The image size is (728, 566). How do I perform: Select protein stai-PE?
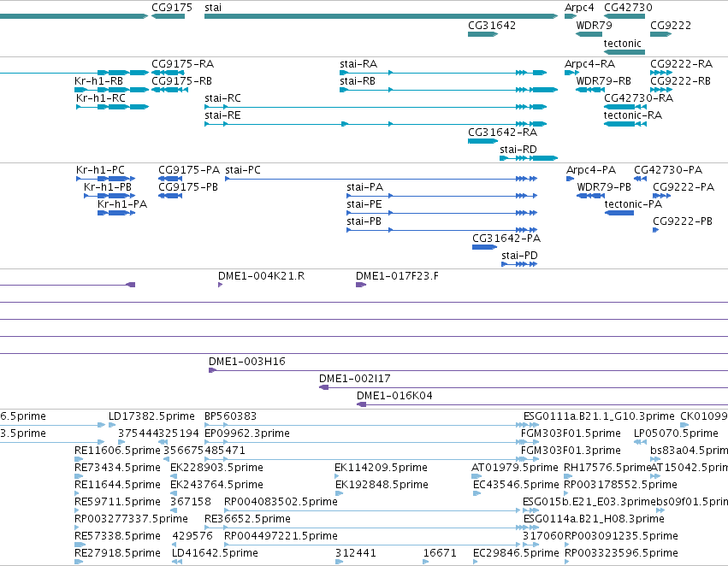pos(442,213)
